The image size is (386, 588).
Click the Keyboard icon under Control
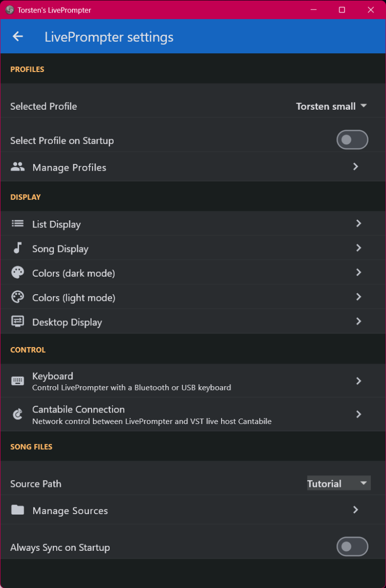tap(17, 381)
